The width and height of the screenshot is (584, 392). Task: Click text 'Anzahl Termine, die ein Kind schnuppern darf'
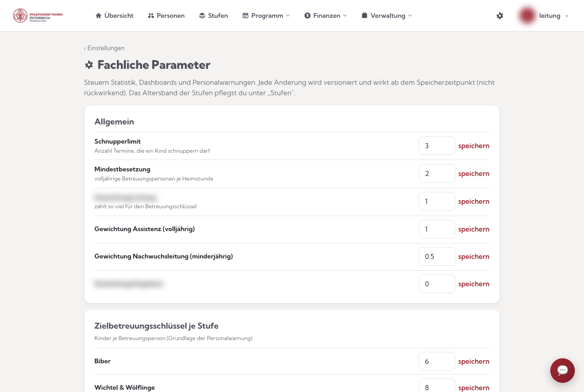pyautogui.click(x=152, y=151)
